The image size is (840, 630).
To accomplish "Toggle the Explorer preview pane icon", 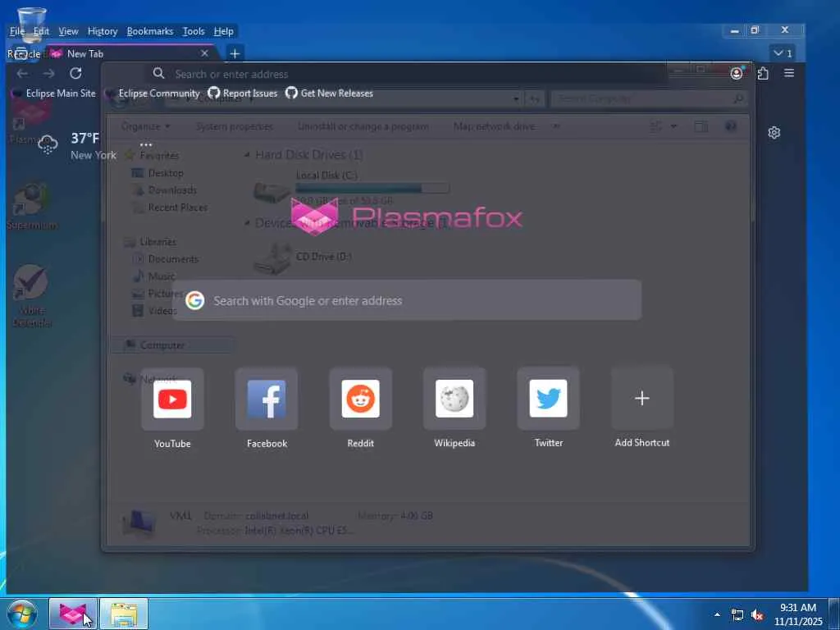I will pos(701,126).
